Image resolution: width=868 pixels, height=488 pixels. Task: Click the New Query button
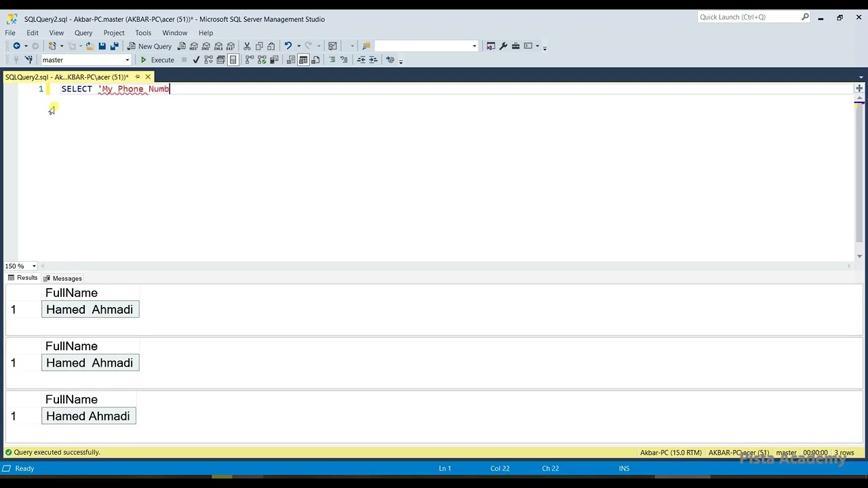click(149, 46)
